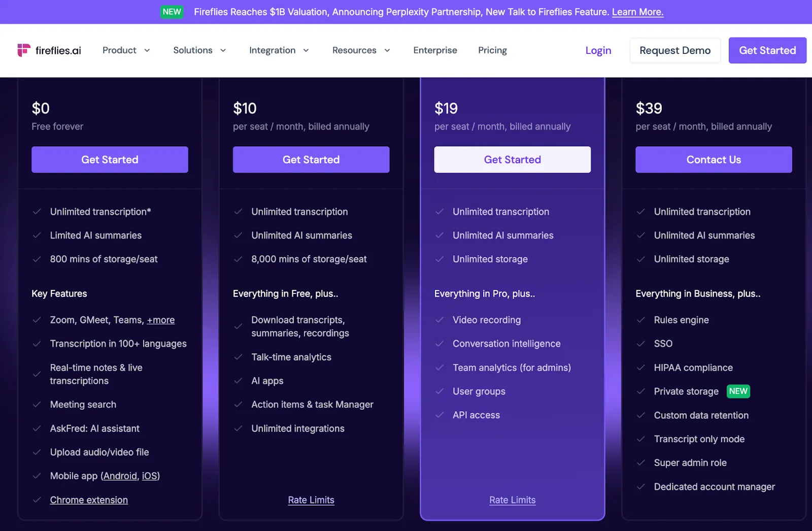This screenshot has width=812, height=531.
Task: Click the NEW badge beside Private storage
Action: point(738,391)
